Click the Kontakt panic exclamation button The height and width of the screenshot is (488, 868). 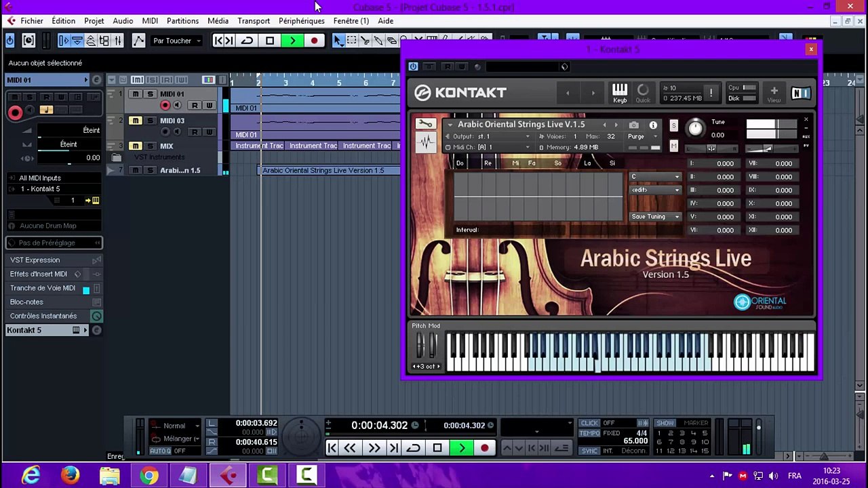coord(711,93)
